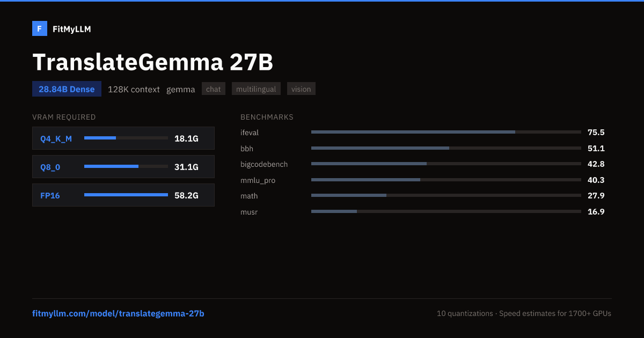Click the 18.1G VRAM value
The height and width of the screenshot is (338, 644).
point(186,138)
